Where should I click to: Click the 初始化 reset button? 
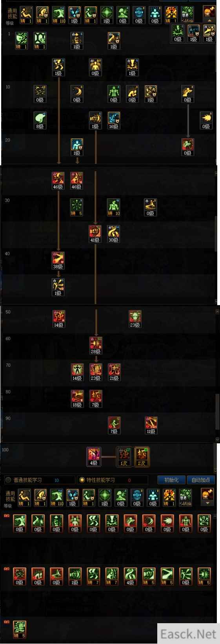[x=171, y=480]
